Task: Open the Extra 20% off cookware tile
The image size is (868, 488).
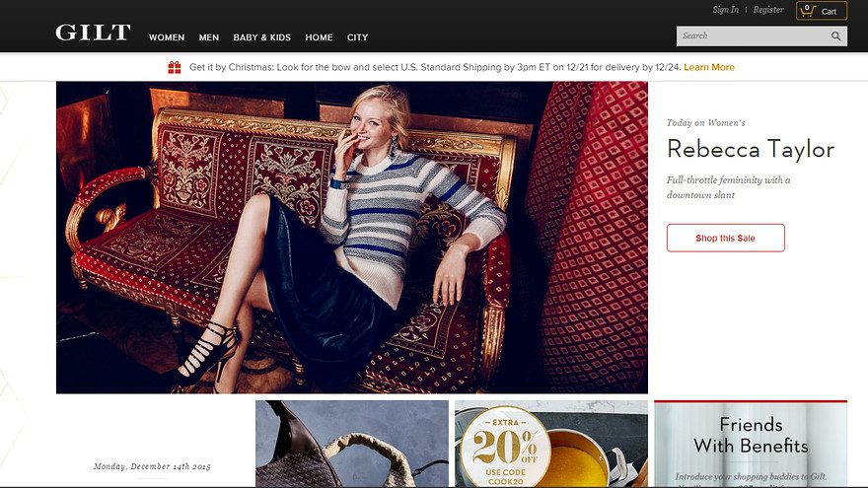Action: coord(550,444)
